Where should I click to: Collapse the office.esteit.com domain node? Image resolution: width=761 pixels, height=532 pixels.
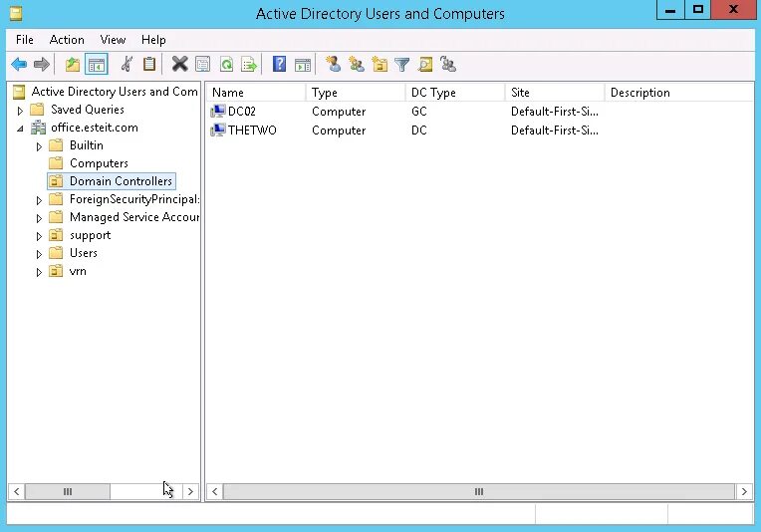(x=20, y=129)
